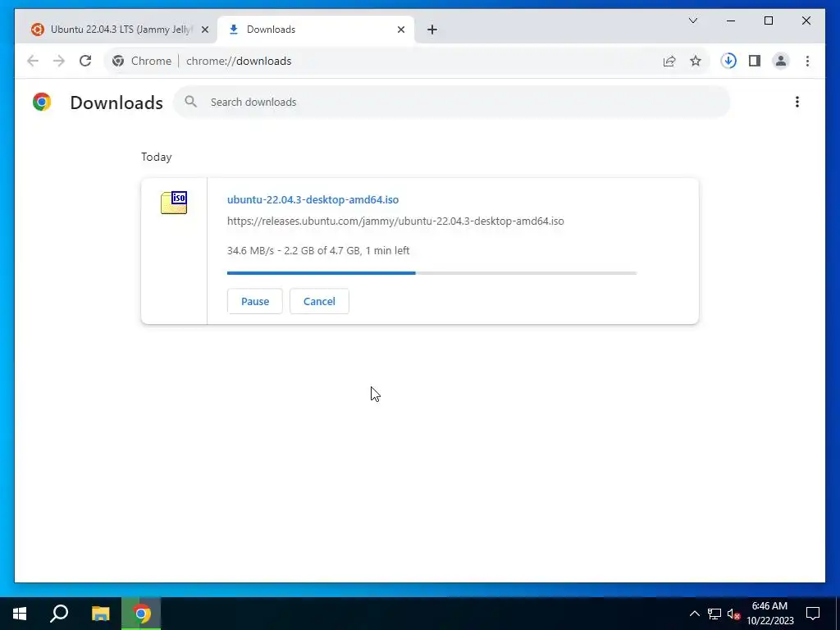This screenshot has height=630, width=840.
Task: Share this page via share icon
Action: 669,61
